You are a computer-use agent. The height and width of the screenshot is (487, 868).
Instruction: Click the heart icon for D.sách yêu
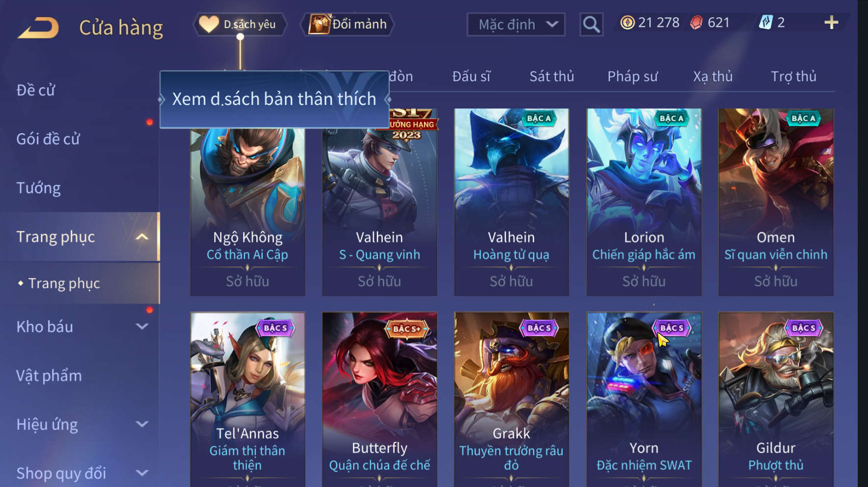click(x=209, y=24)
